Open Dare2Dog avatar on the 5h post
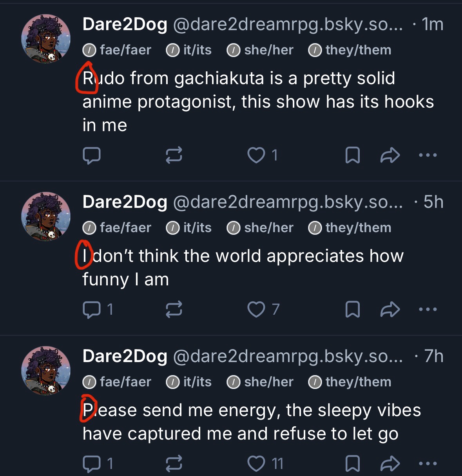 coord(46,216)
